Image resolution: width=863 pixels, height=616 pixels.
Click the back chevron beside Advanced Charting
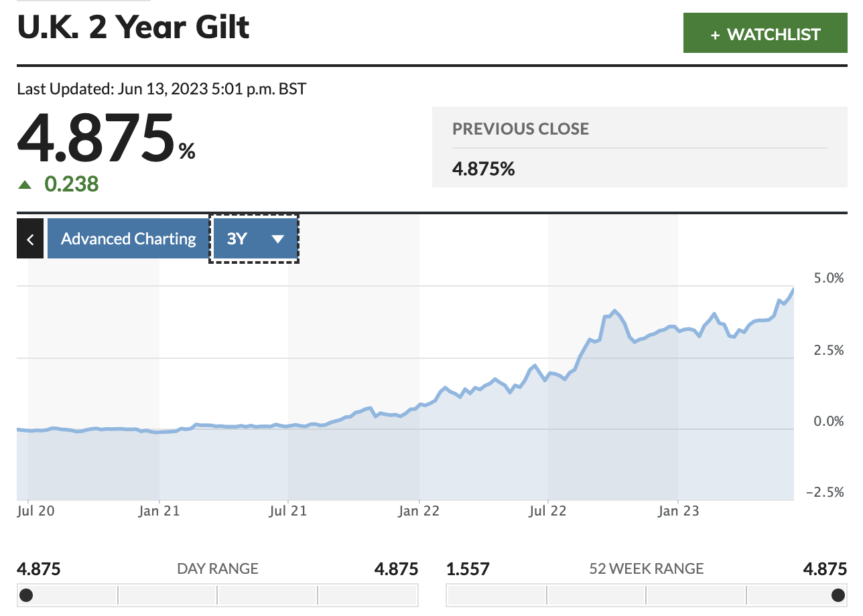[x=30, y=238]
